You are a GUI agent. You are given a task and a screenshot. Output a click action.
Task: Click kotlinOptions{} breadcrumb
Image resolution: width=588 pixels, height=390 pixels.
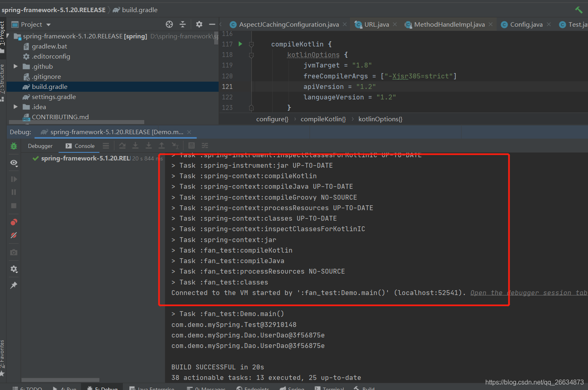pos(380,119)
